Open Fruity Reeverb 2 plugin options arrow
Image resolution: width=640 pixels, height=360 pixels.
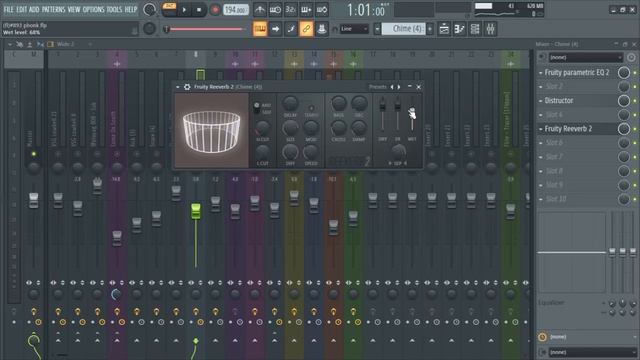(178, 87)
